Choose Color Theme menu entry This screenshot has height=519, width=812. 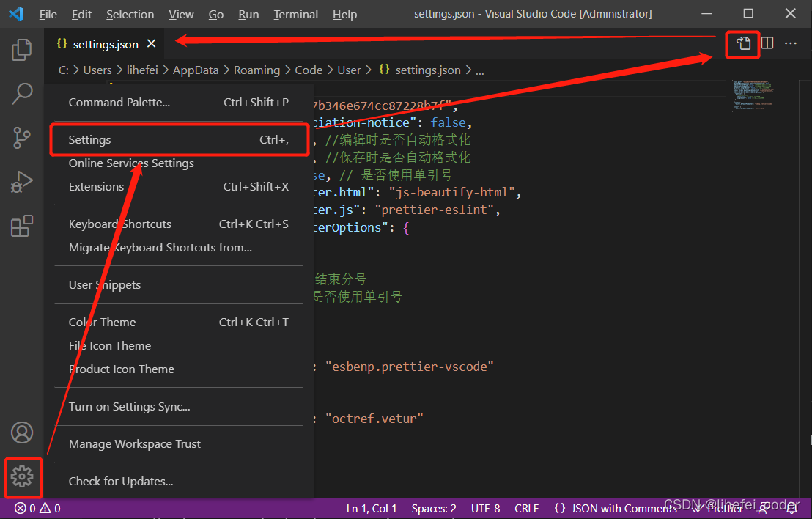click(179, 322)
